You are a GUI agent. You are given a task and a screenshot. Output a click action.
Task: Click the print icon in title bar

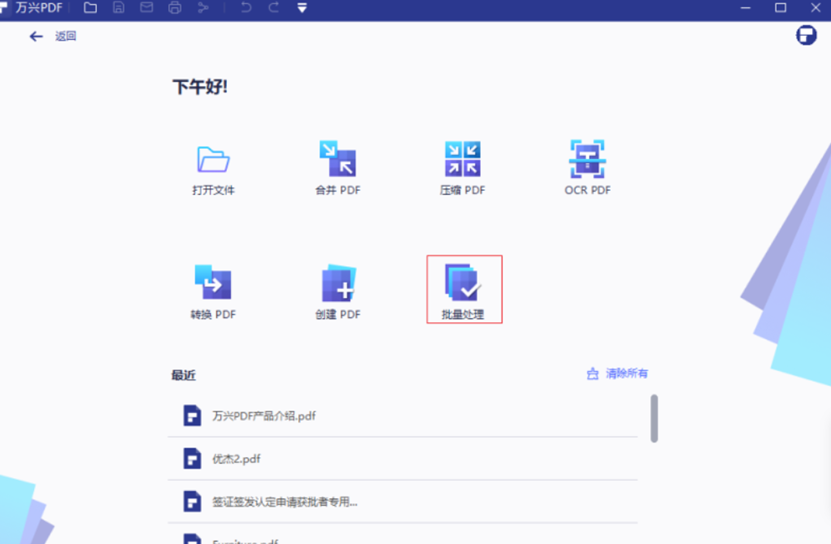click(175, 8)
